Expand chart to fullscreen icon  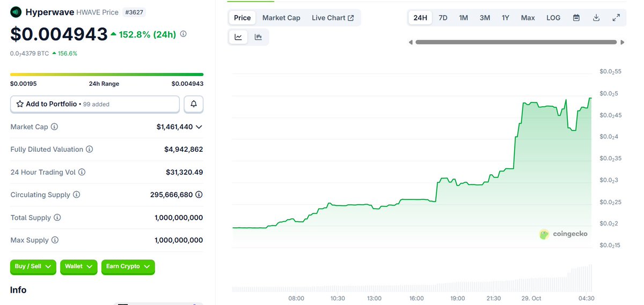tap(616, 18)
